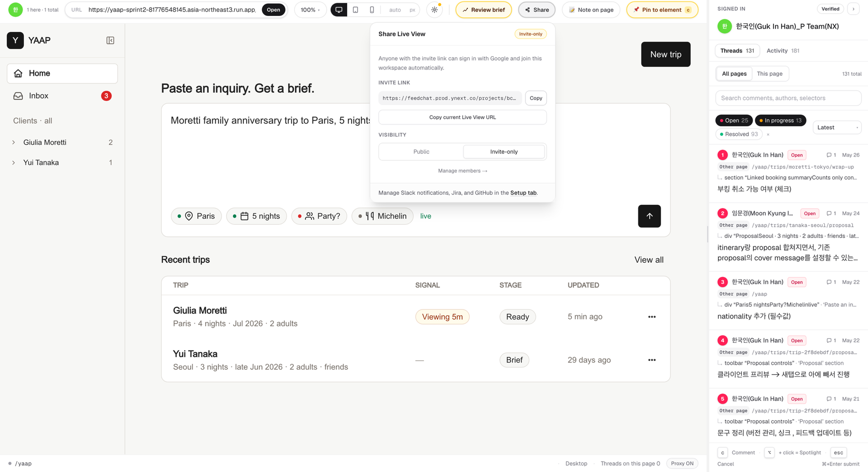Toggle the Open 25 status filter
868x472 pixels.
click(x=734, y=121)
